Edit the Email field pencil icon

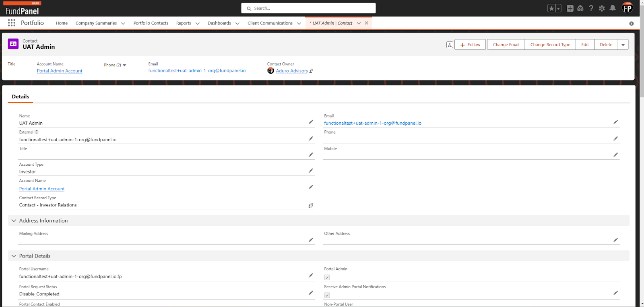click(615, 122)
